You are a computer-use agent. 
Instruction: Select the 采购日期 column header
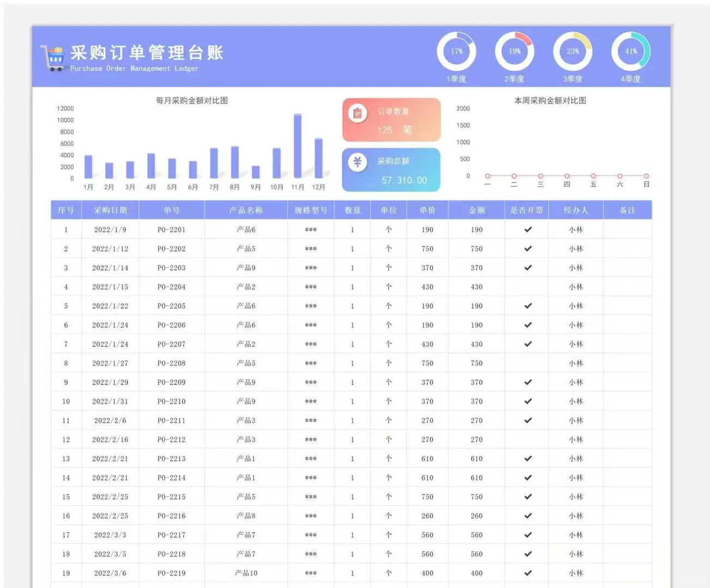pos(110,210)
